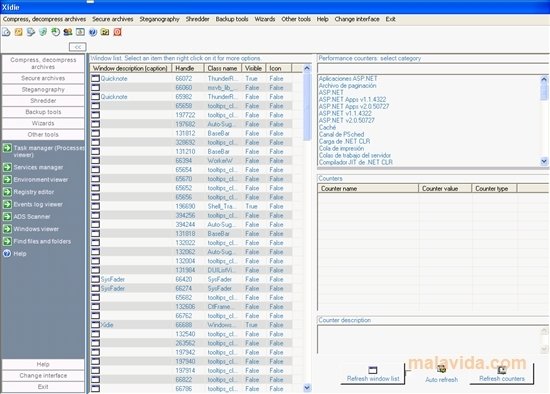Viewport: 550px width, 394px height.
Task: Open Task manager (Processes viewer)
Action: [x=43, y=151]
